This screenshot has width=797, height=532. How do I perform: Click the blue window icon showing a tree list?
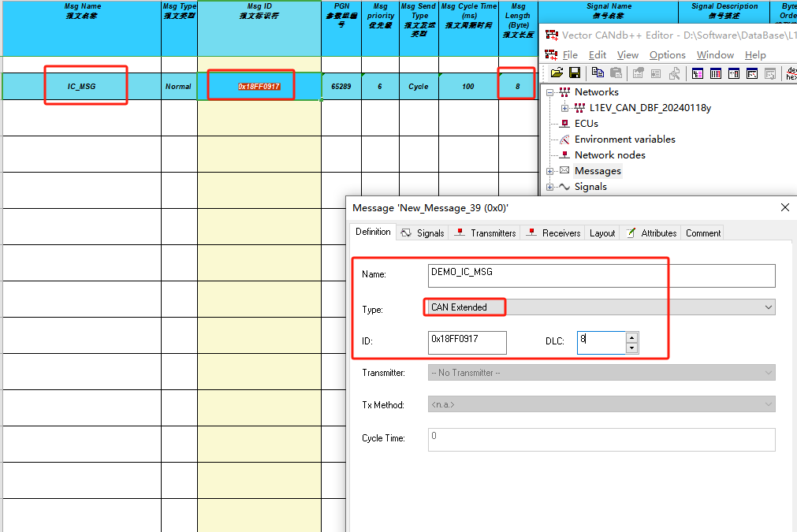(698, 73)
